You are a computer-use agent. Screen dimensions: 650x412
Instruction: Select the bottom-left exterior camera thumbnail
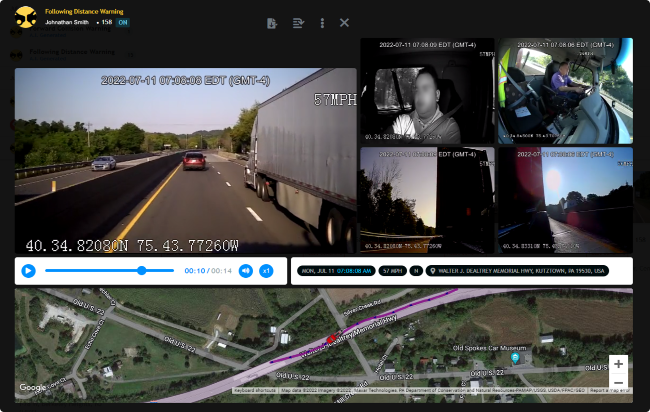point(427,200)
